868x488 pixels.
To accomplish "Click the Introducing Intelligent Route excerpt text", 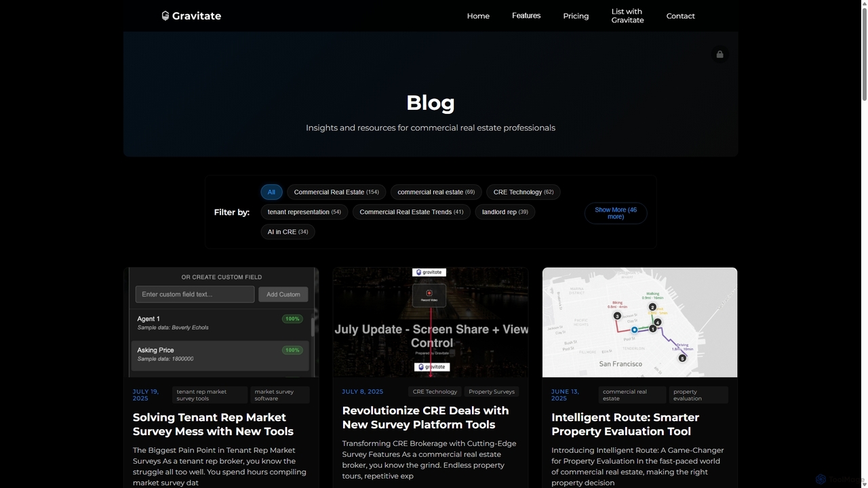I will pyautogui.click(x=637, y=466).
